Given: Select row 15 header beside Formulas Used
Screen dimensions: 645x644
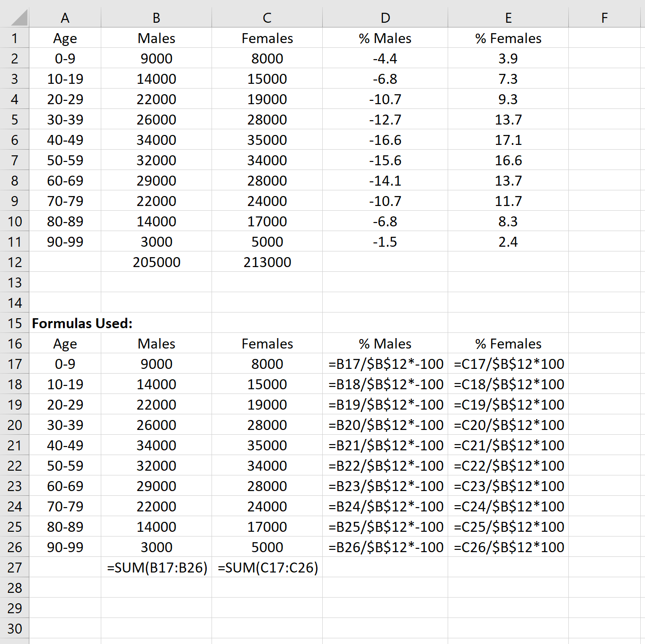Looking at the screenshot, I should coord(15,323).
